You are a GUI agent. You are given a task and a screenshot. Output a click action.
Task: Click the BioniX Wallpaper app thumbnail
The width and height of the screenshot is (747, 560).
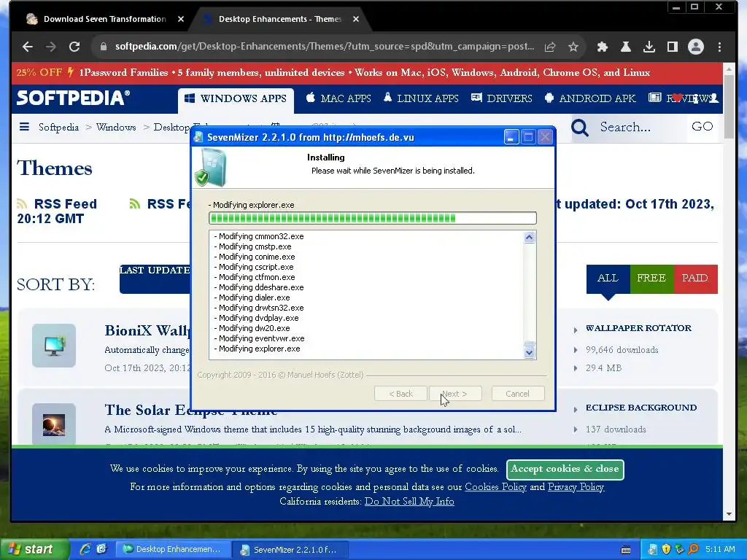54,346
